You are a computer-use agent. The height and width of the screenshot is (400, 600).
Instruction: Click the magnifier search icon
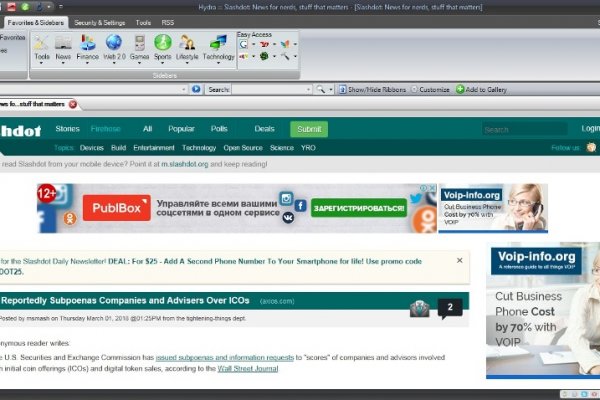(320, 89)
